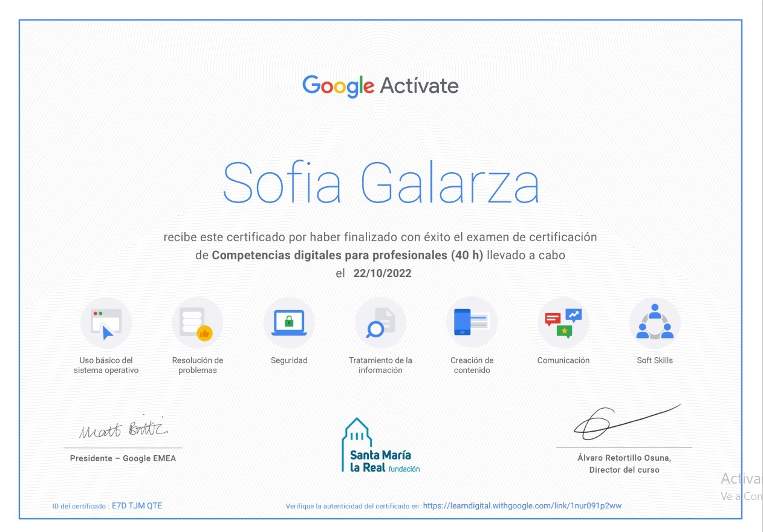
Task: Click the Comunicación speech bubbles icon
Action: [x=563, y=323]
